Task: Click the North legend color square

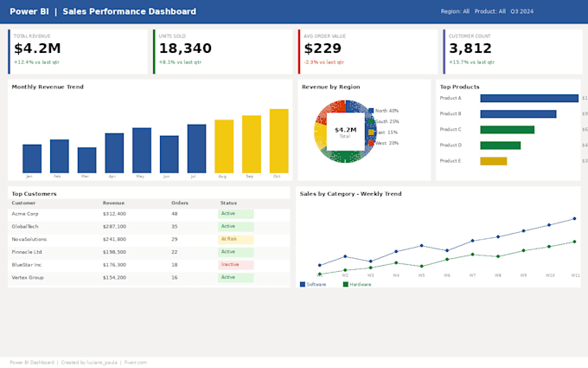Action: pyautogui.click(x=371, y=111)
